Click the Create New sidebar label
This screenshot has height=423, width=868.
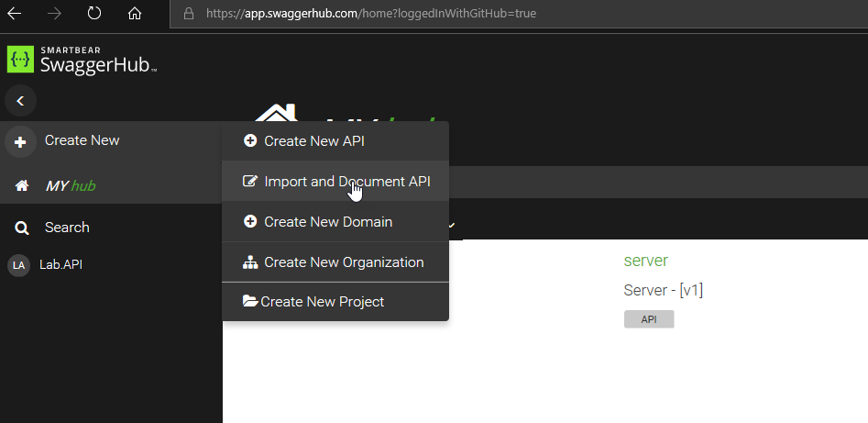click(82, 140)
